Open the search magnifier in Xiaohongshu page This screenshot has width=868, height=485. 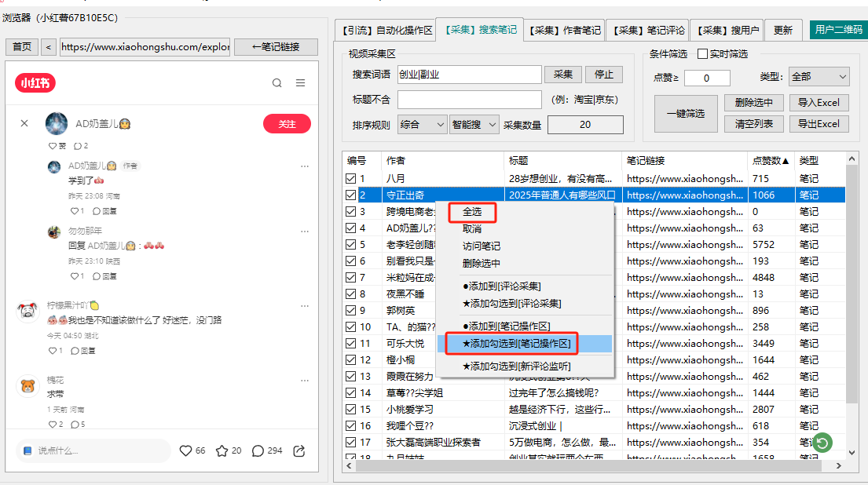(277, 83)
